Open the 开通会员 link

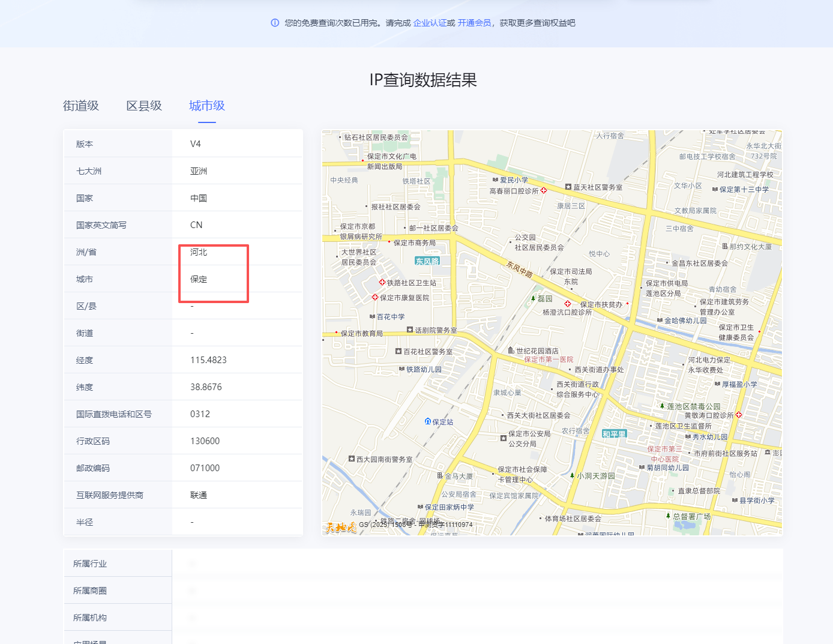(474, 23)
